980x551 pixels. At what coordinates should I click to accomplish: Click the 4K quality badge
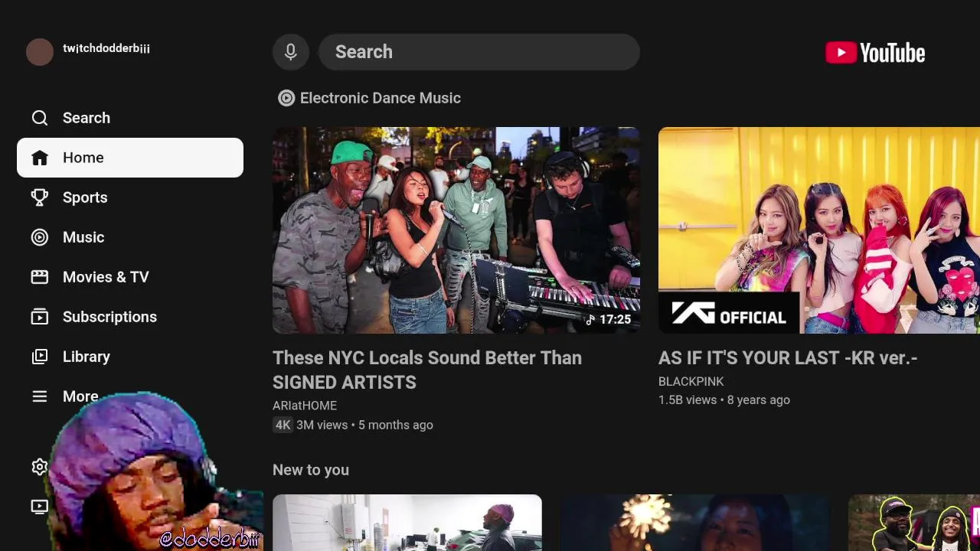coord(283,425)
